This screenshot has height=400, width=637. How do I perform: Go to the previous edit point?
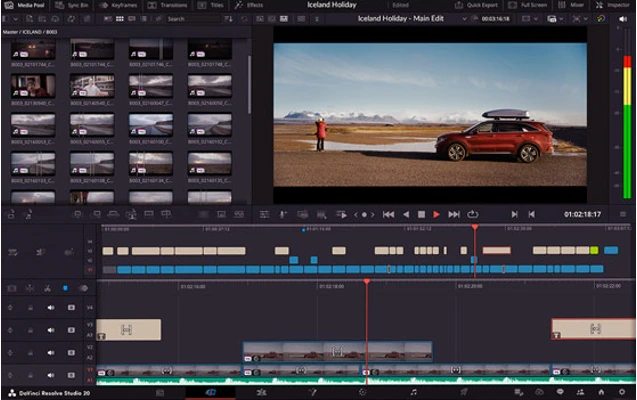pyautogui.click(x=531, y=214)
